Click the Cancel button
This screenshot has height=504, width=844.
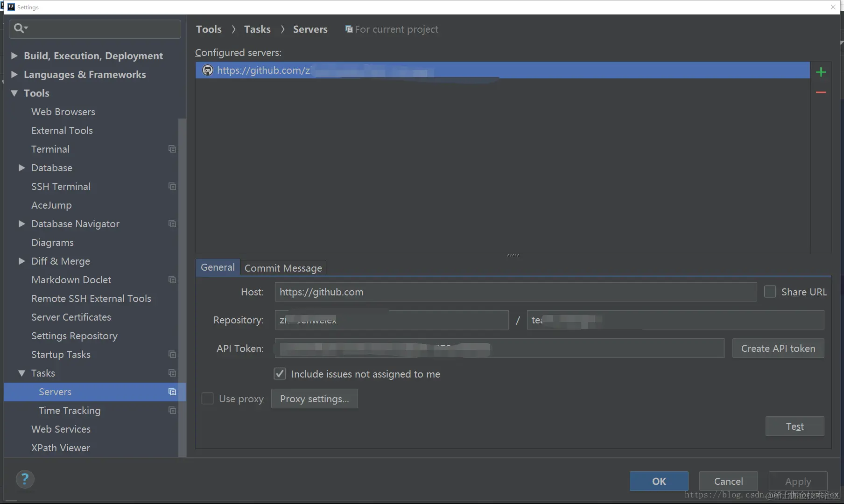tap(728, 481)
